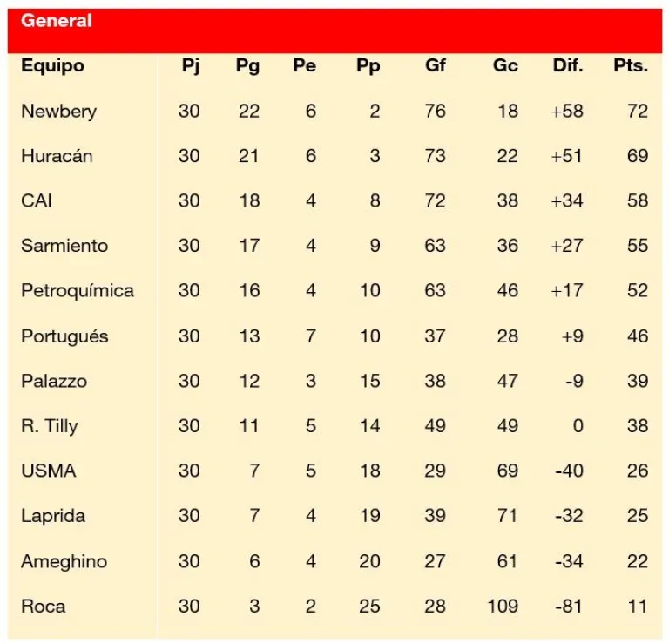Viewport: 669px width, 644px height.
Task: Click the R. Tilly team name
Action: pyautogui.click(x=50, y=426)
